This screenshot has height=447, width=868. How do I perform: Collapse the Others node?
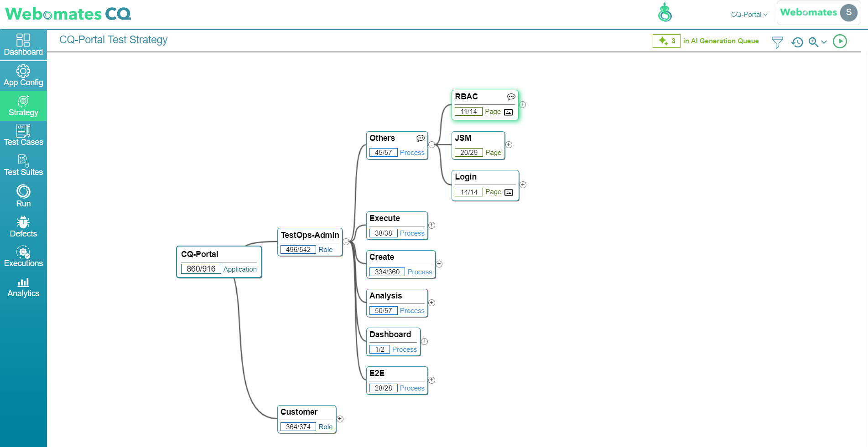[x=431, y=145]
